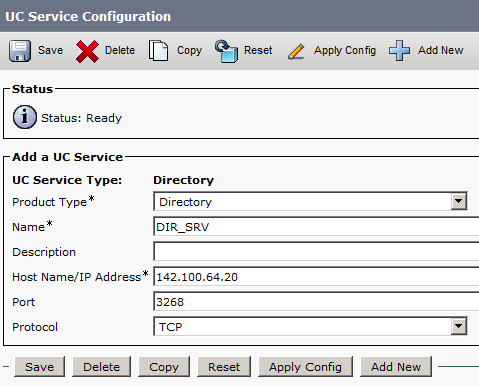Click the red X Delete icon
479x386 pixels.
point(87,51)
